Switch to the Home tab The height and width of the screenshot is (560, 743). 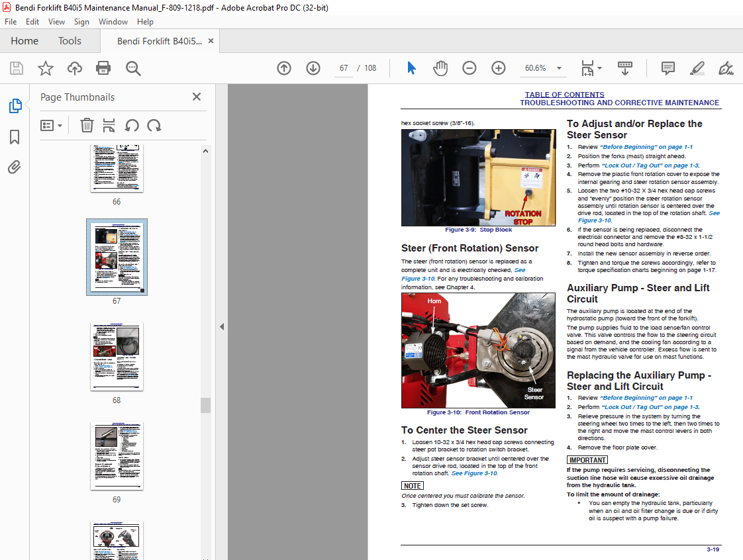(25, 41)
